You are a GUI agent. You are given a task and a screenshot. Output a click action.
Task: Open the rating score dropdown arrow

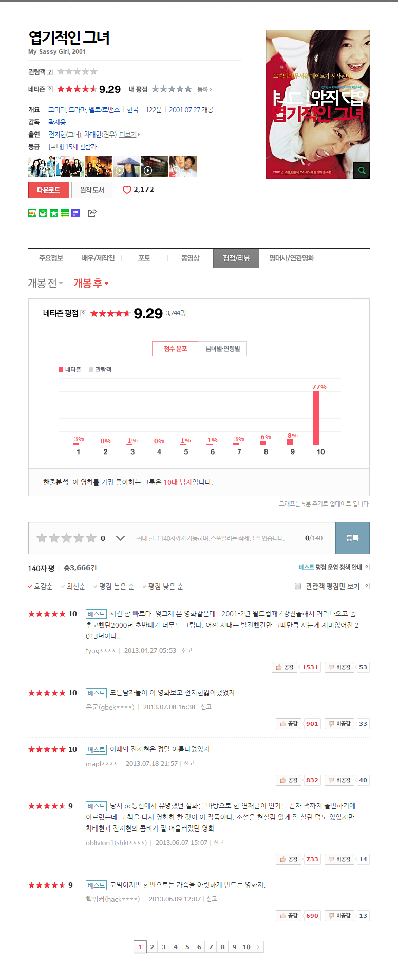click(x=120, y=538)
